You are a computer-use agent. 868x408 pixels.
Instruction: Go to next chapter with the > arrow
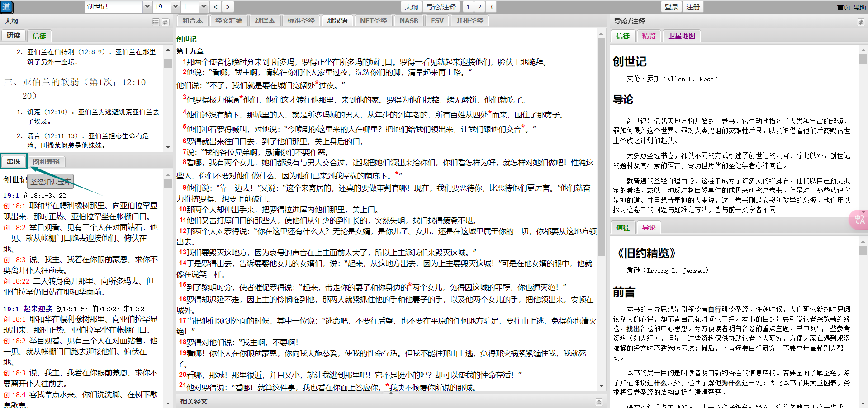coord(228,7)
